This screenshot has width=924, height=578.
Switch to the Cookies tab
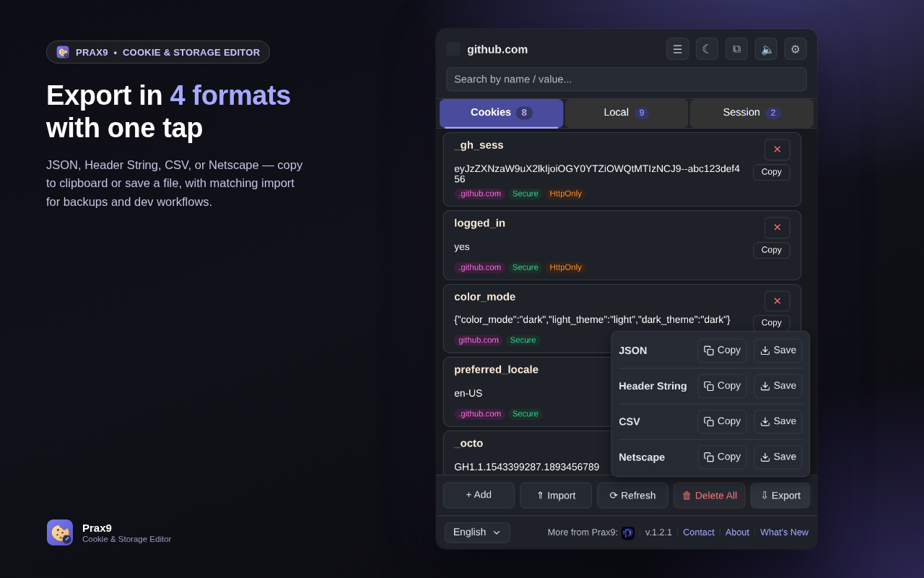(x=501, y=113)
